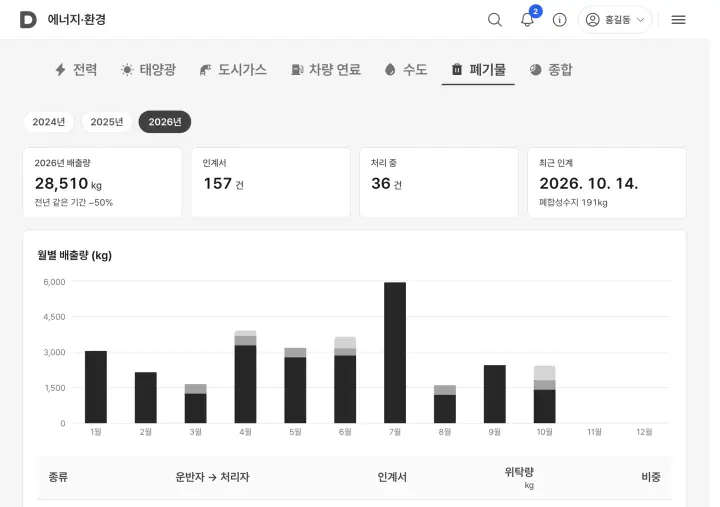Image resolution: width=720 pixels, height=507 pixels.
Task: Click the 8월 stacked bar
Action: pyautogui.click(x=445, y=404)
